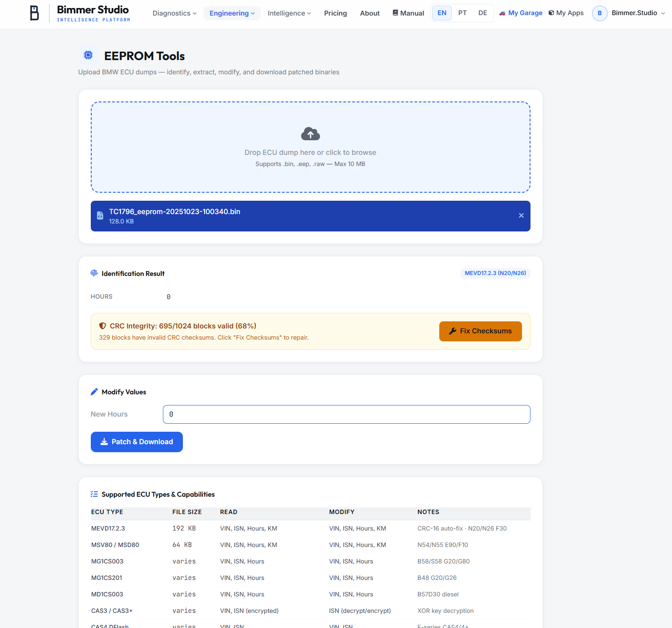Click the MSV80 / MSD80 ECU type cell
The image size is (672, 628).
click(115, 545)
